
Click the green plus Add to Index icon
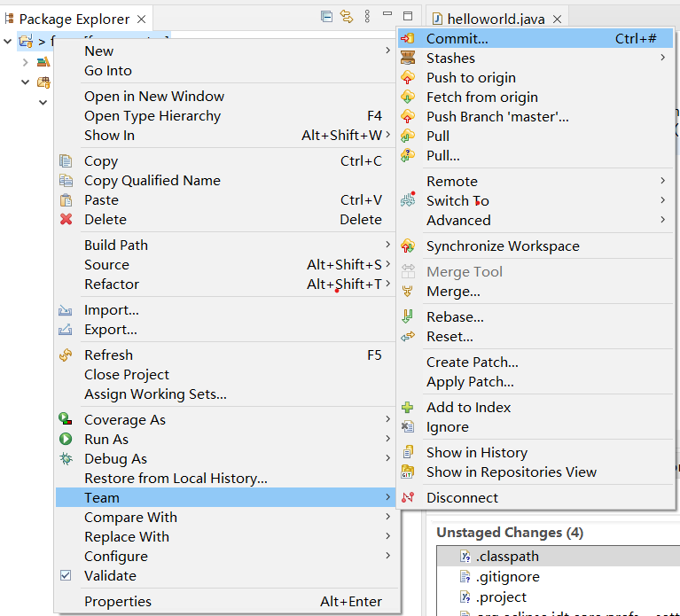tap(407, 407)
